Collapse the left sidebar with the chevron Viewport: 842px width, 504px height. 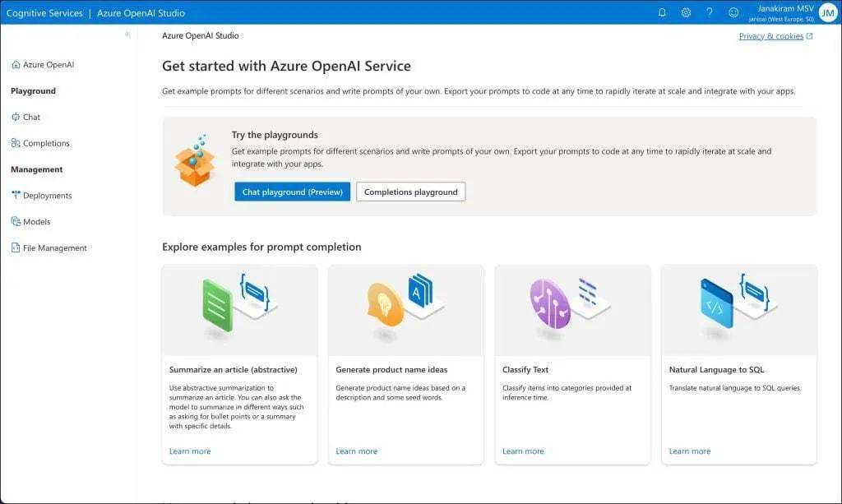click(x=127, y=35)
